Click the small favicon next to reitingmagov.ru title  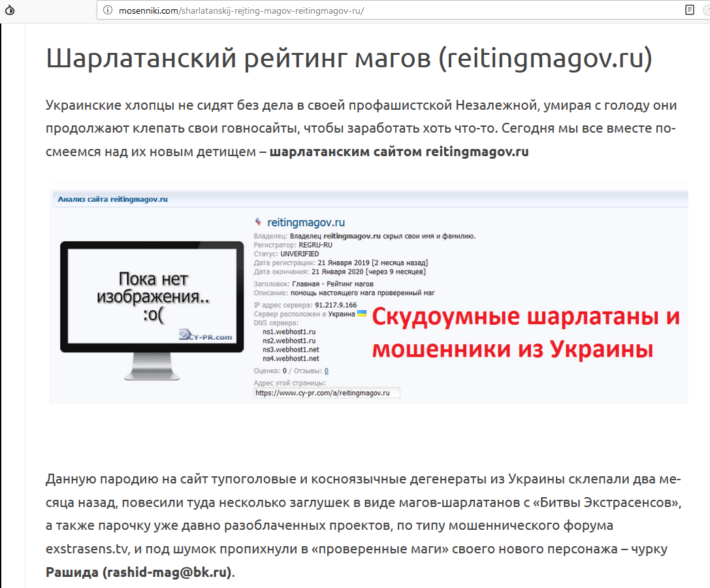tap(258, 223)
